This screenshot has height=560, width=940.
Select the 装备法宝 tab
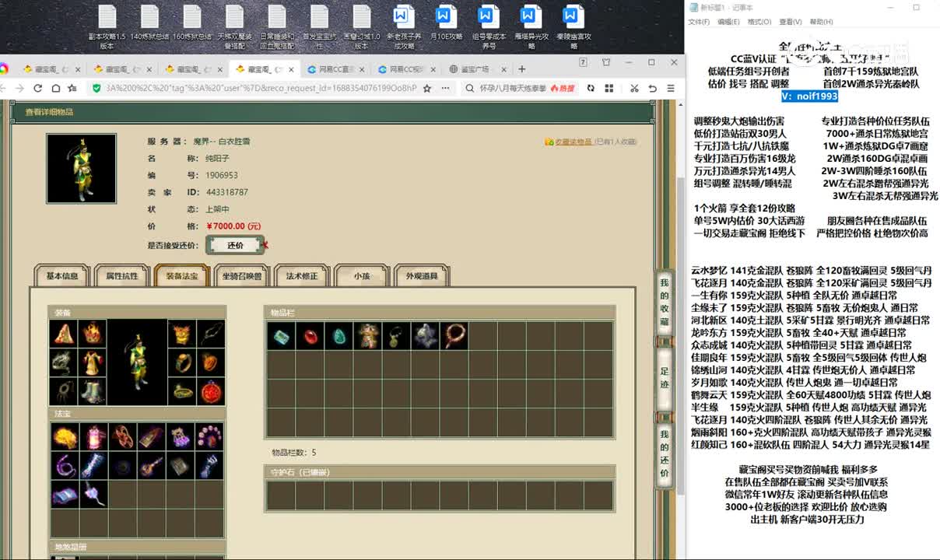(182, 276)
